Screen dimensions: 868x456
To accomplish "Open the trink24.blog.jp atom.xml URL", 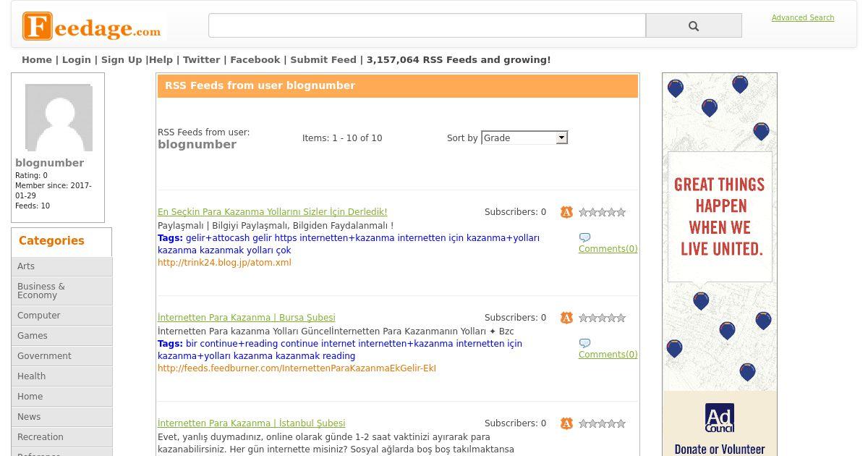I will 224,263.
